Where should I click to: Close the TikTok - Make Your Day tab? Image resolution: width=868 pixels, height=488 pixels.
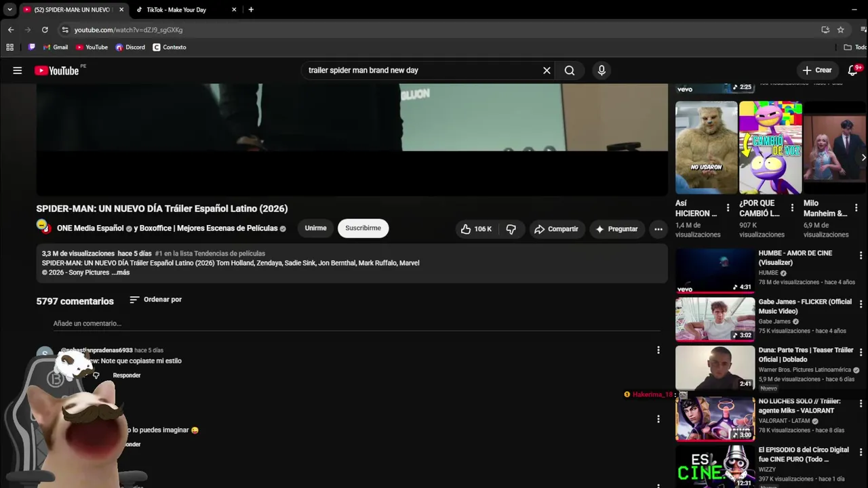coord(234,9)
